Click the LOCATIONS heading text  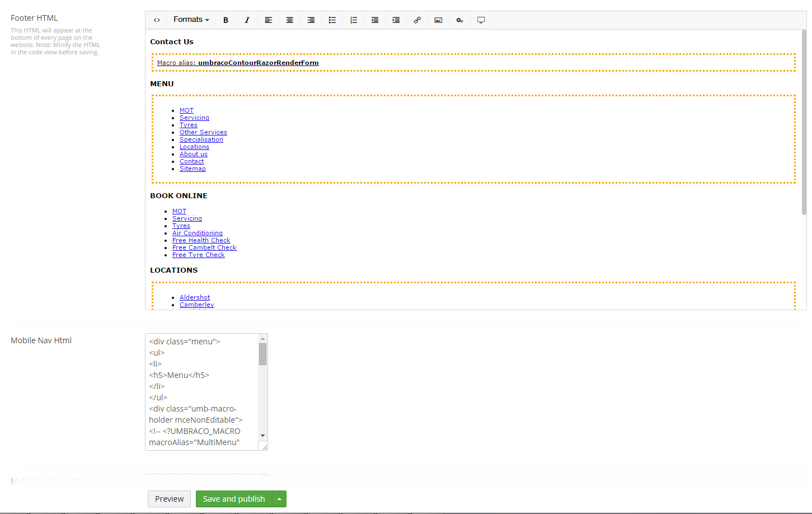[174, 270]
